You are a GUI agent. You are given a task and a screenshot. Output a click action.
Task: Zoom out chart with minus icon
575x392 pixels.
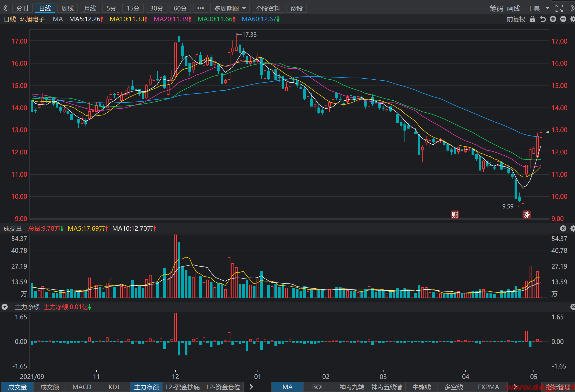coord(563,19)
